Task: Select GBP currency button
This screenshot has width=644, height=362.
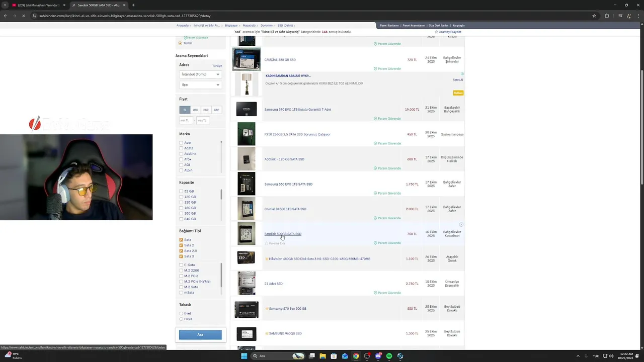Action: coord(216,110)
